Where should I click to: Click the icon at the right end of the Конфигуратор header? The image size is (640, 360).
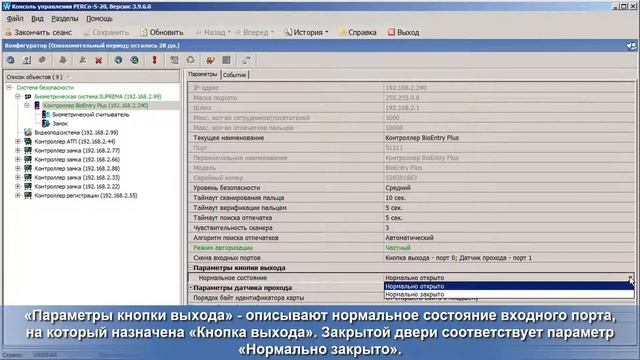click(631, 46)
